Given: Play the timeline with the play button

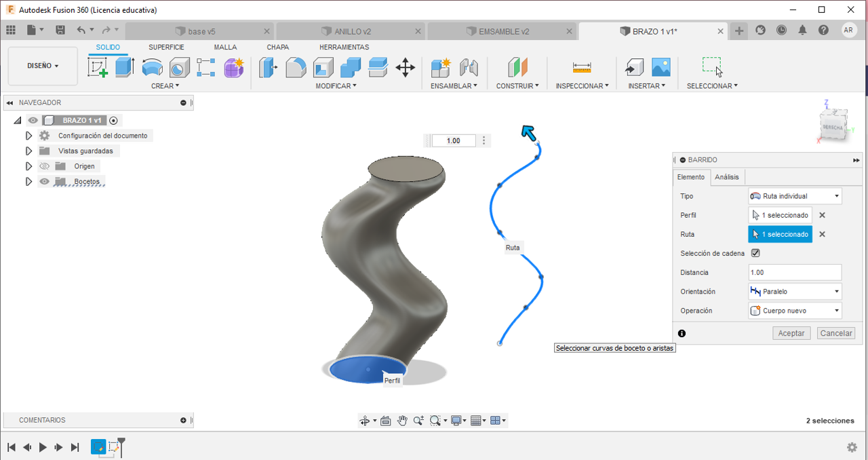Looking at the screenshot, I should click(x=43, y=447).
